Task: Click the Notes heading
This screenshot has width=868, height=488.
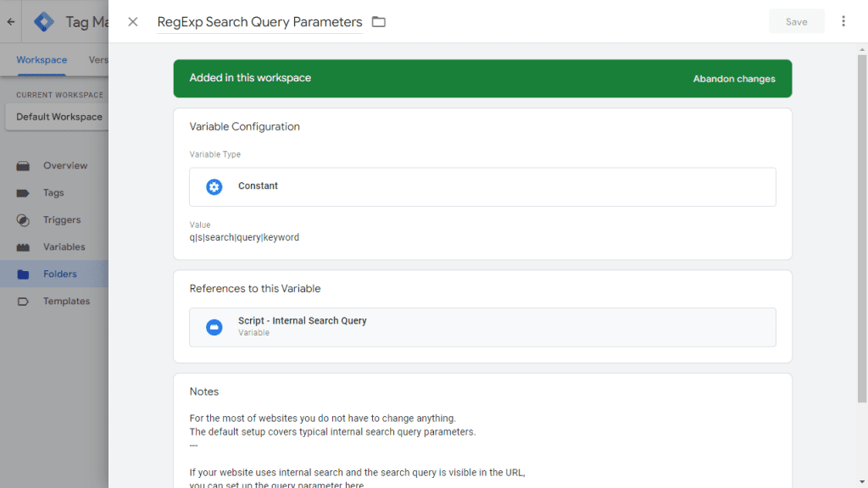Action: point(203,391)
